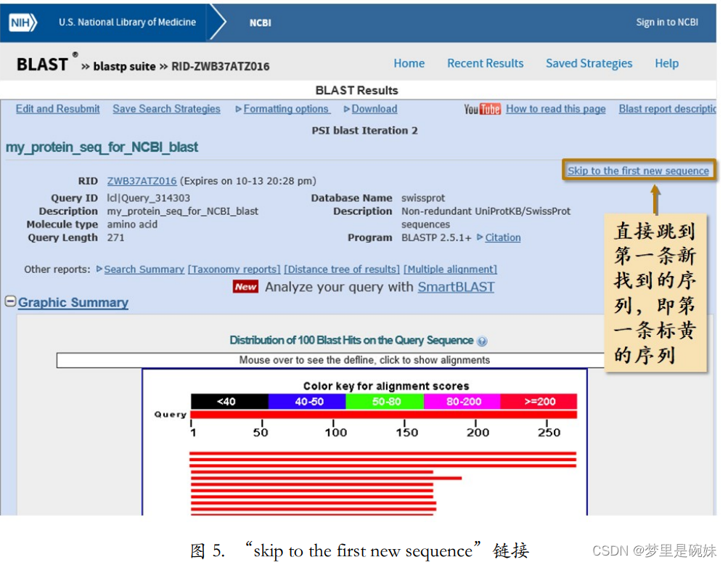Click the NIH logo in the top banner
Screen dimensions: 728x565
pyautogui.click(x=22, y=22)
